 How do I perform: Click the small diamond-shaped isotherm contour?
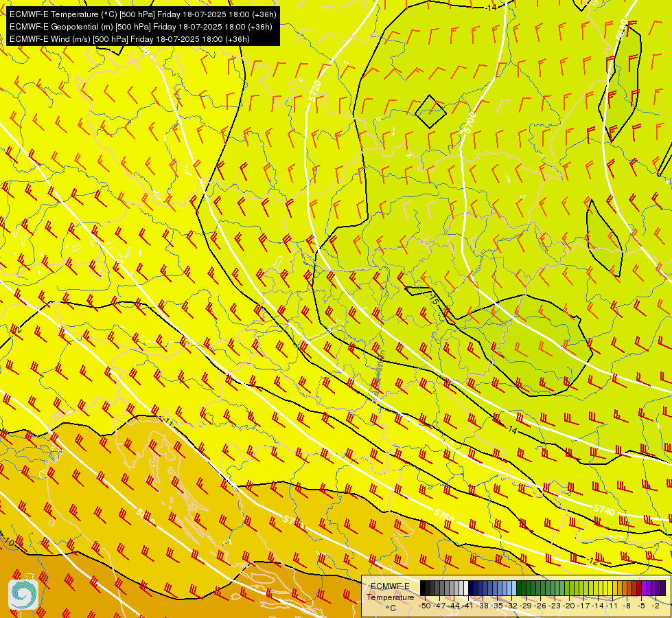[430, 112]
